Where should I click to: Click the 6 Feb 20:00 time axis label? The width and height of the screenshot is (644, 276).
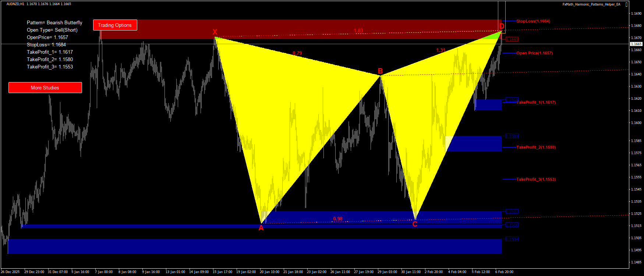(x=504, y=272)
